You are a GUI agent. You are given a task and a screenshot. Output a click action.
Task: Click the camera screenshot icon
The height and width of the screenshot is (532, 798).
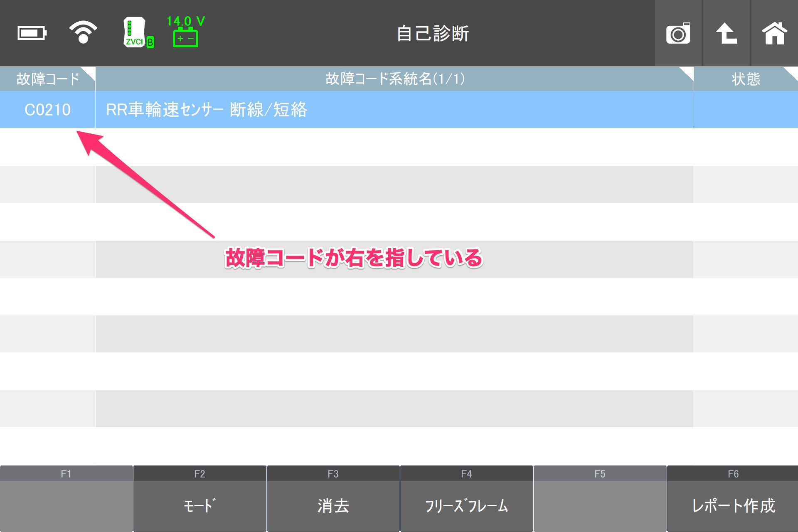click(x=678, y=33)
